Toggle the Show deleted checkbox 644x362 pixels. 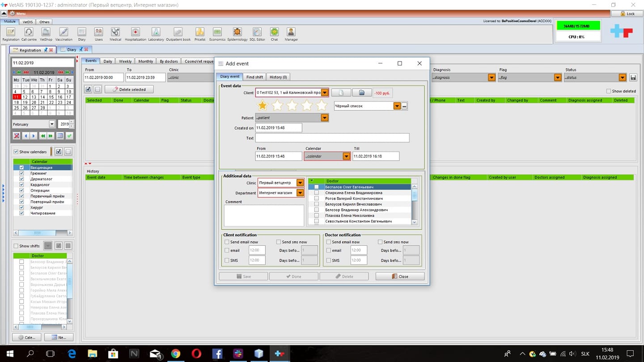(x=608, y=91)
